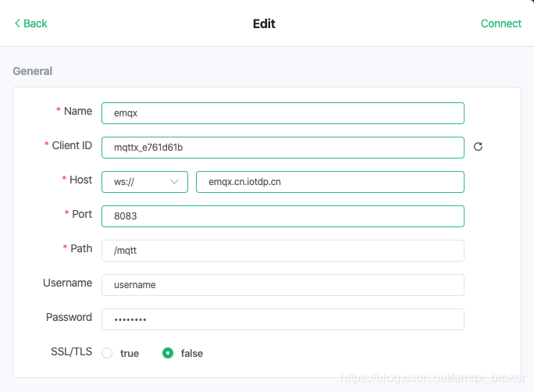Click the Edit page title
The image size is (534, 392).
click(x=264, y=24)
